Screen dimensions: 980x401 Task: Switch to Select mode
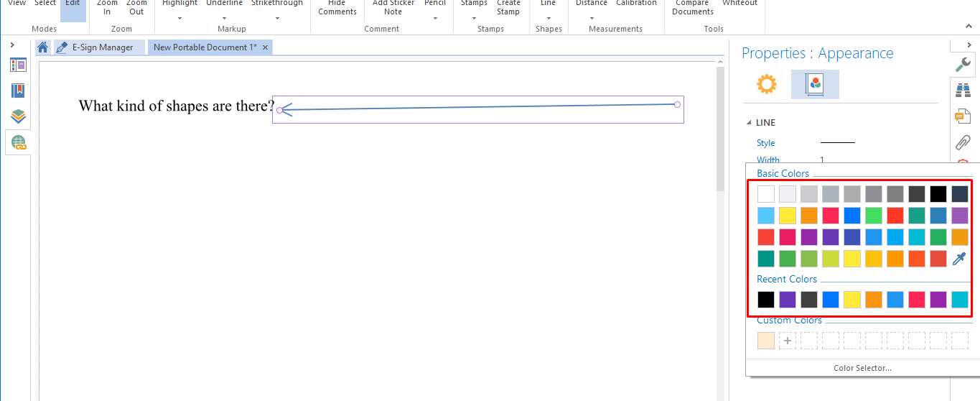[x=45, y=5]
